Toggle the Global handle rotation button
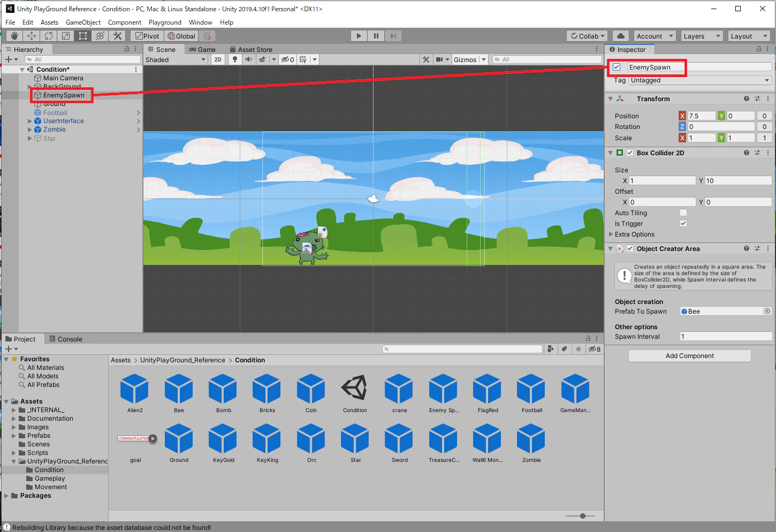 [181, 36]
